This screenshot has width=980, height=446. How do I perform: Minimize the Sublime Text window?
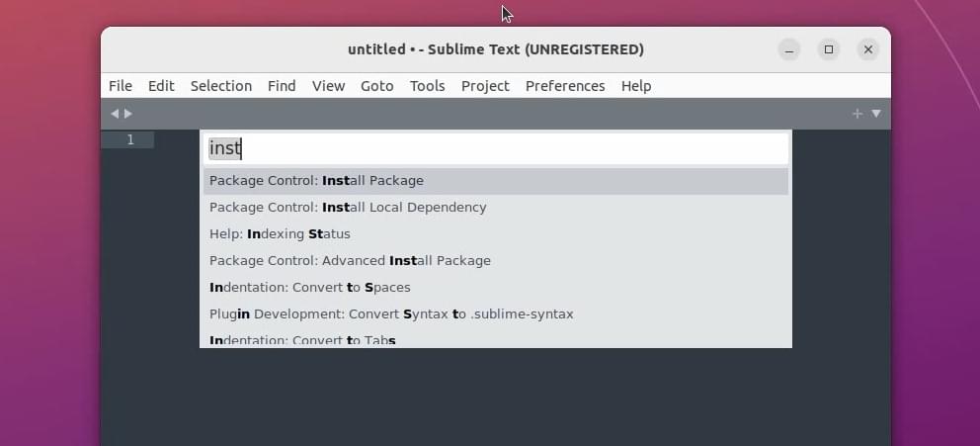789,50
